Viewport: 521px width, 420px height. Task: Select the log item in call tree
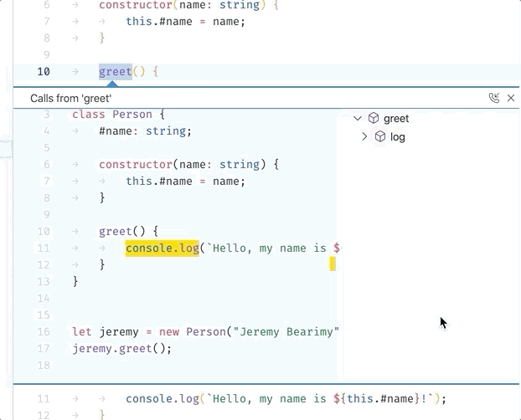[x=397, y=137]
